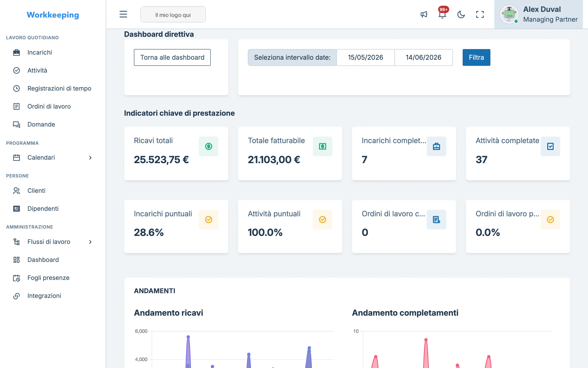
Task: Click the Workkeeping logo
Action: 53,15
